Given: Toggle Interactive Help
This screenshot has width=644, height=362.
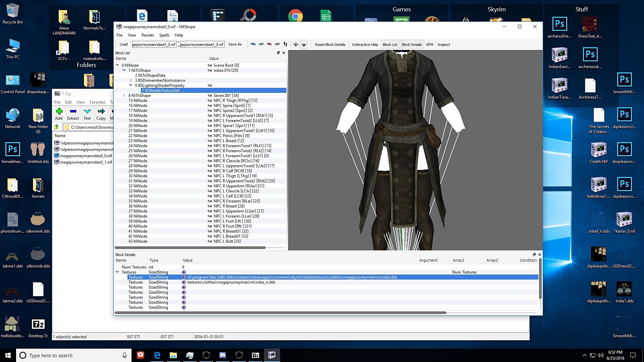Looking at the screenshot, I should coord(365,45).
